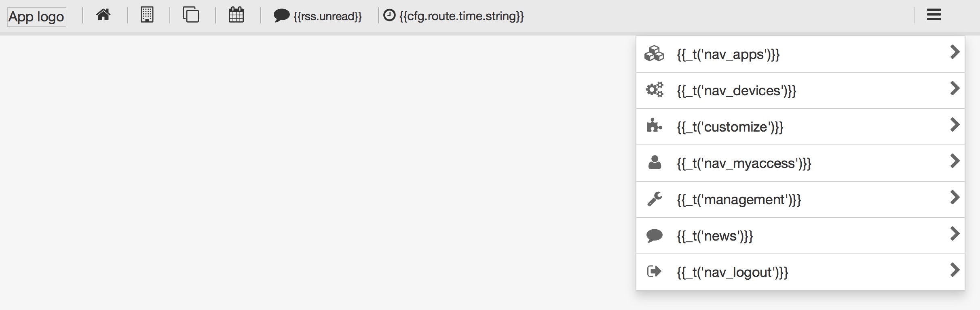
Task: Expand chevron on management row
Action: pyautogui.click(x=955, y=198)
